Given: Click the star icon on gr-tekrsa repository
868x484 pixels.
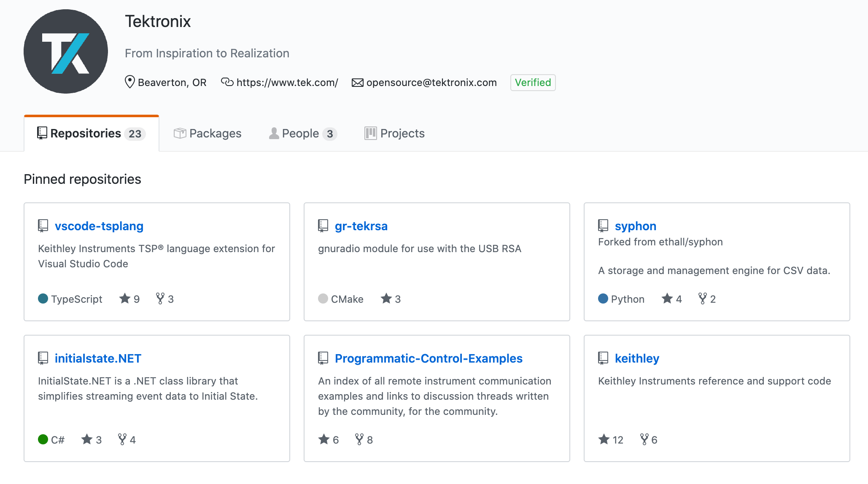Looking at the screenshot, I should tap(386, 298).
